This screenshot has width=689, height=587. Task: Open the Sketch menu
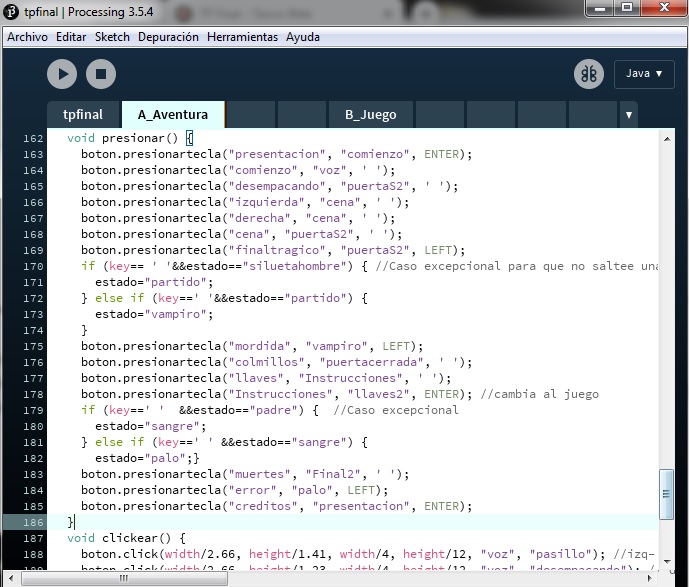112,37
